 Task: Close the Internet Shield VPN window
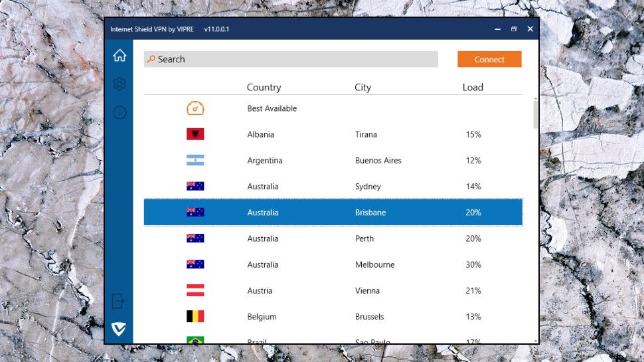coord(530,29)
